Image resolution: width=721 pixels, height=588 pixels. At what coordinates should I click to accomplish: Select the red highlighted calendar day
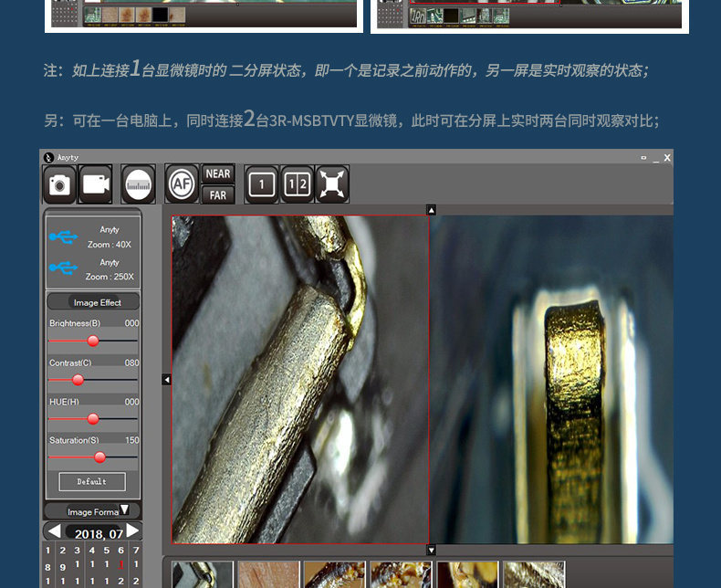click(121, 564)
